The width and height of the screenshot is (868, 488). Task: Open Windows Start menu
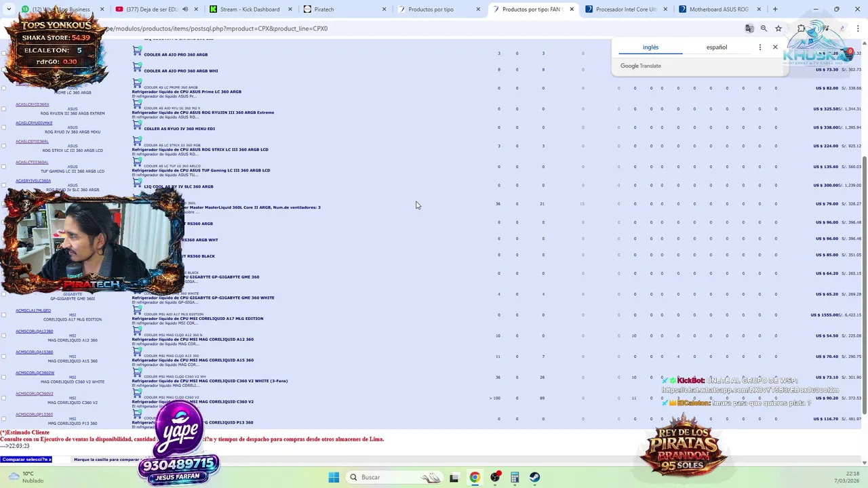[x=334, y=477]
